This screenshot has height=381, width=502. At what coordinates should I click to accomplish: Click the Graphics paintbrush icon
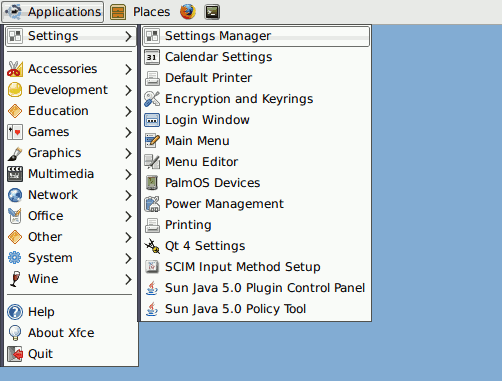pyautogui.click(x=15, y=153)
